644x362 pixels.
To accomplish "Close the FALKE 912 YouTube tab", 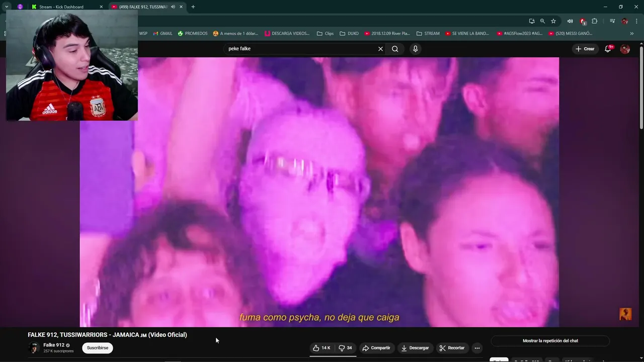I will click(x=181, y=7).
